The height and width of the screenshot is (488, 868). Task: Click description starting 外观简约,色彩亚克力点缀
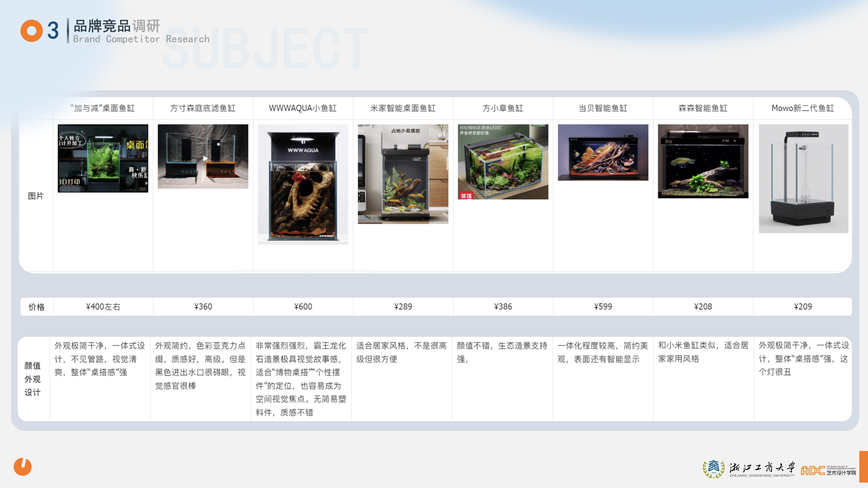pos(200,366)
